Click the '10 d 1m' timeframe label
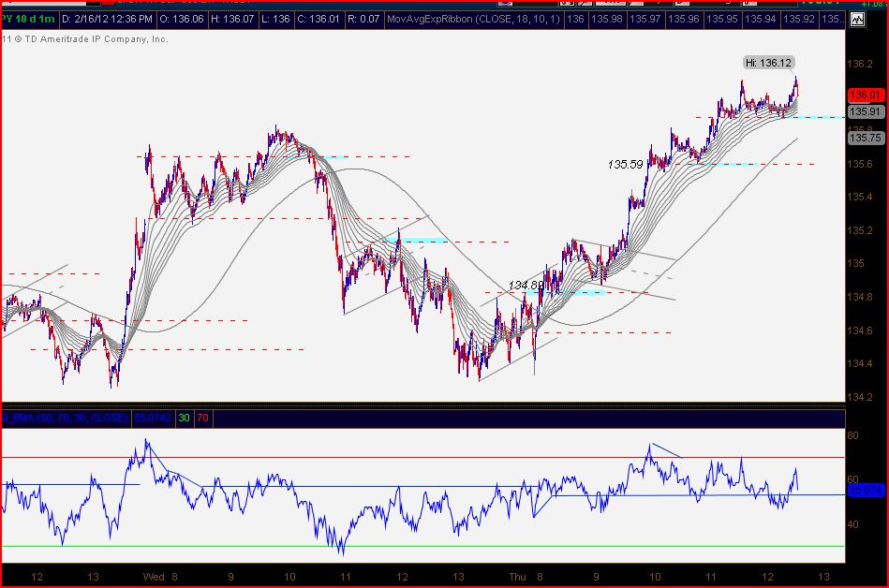Image resolution: width=889 pixels, height=588 pixels. click(x=36, y=20)
